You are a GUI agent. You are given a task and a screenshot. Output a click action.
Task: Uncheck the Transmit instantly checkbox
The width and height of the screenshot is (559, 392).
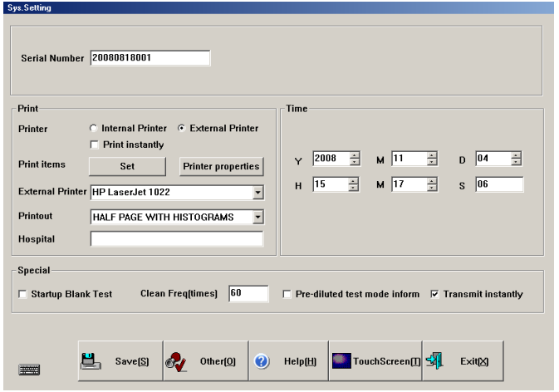coord(434,294)
